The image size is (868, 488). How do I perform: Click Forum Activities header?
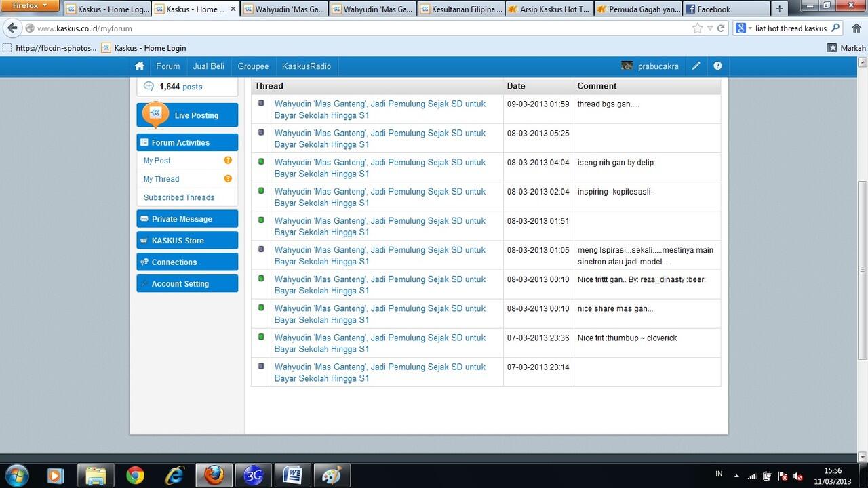click(187, 142)
